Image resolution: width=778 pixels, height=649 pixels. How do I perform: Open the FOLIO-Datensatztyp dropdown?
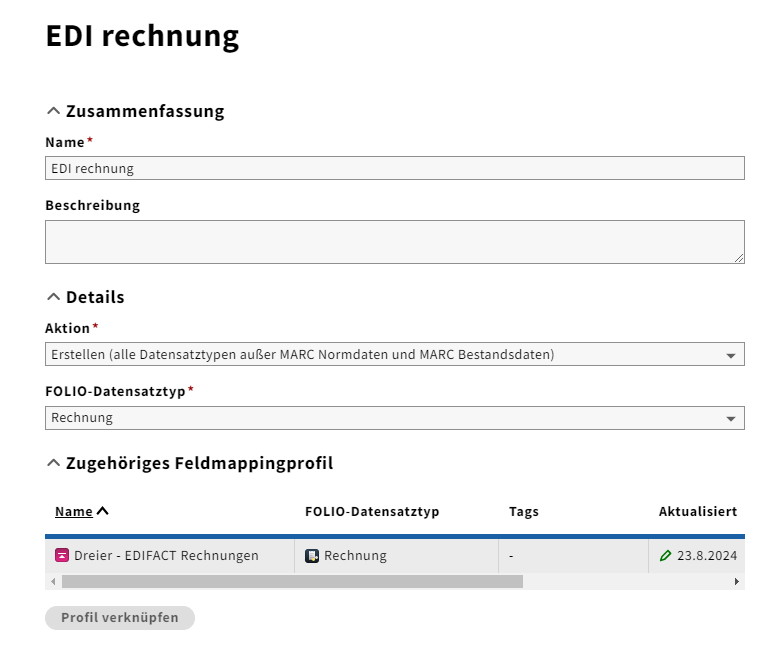click(395, 418)
